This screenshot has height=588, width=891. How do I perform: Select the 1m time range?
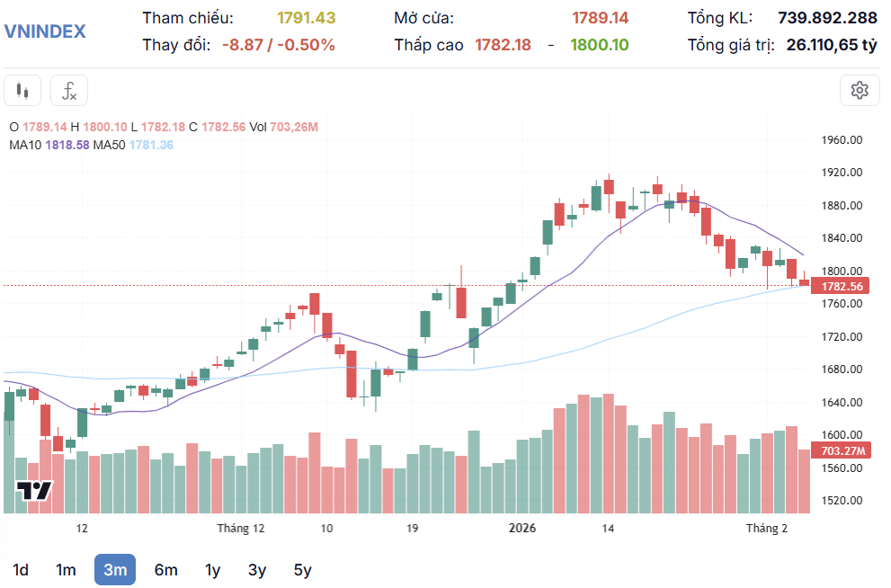click(x=66, y=570)
